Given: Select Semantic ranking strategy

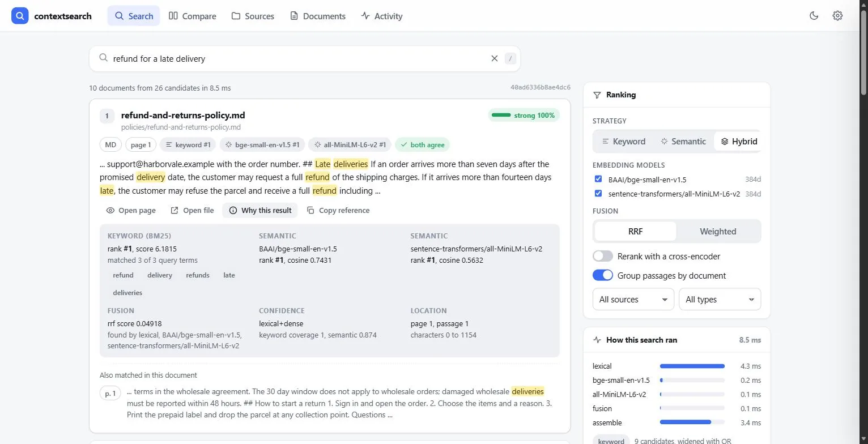Looking at the screenshot, I should tap(683, 142).
